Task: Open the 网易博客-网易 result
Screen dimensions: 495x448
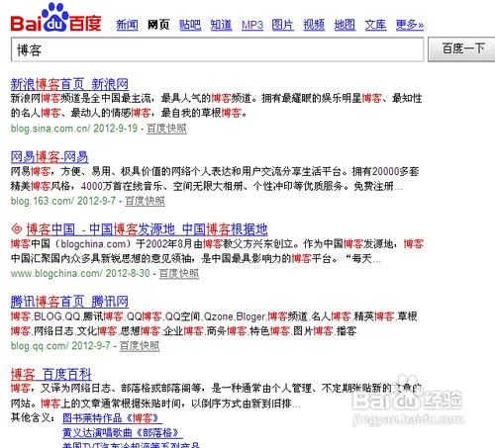Action: (49, 157)
